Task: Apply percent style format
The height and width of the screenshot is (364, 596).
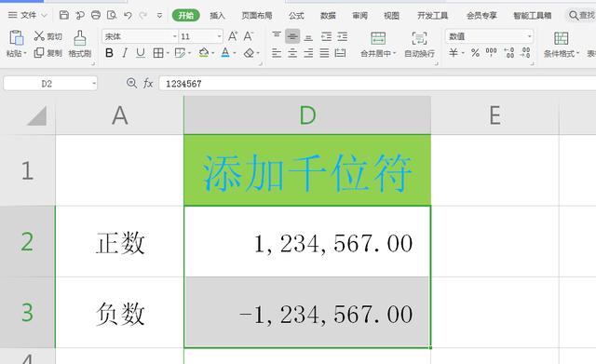Action: click(x=475, y=53)
